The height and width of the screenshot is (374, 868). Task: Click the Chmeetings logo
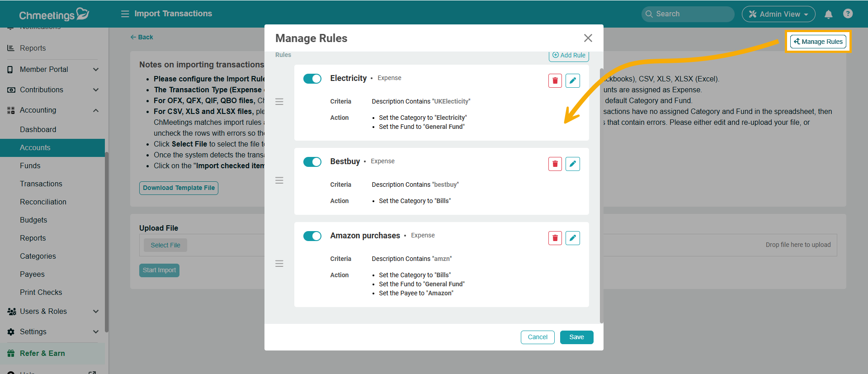pos(54,14)
